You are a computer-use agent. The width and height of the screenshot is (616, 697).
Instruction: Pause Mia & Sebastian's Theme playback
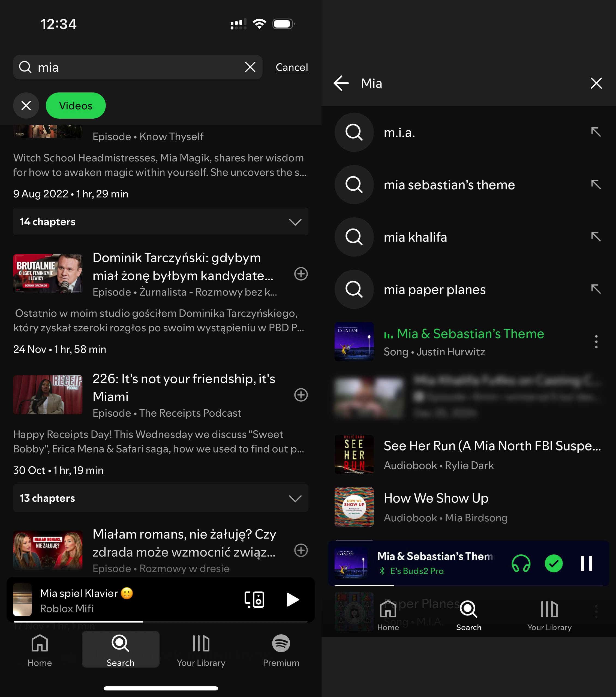click(x=586, y=563)
